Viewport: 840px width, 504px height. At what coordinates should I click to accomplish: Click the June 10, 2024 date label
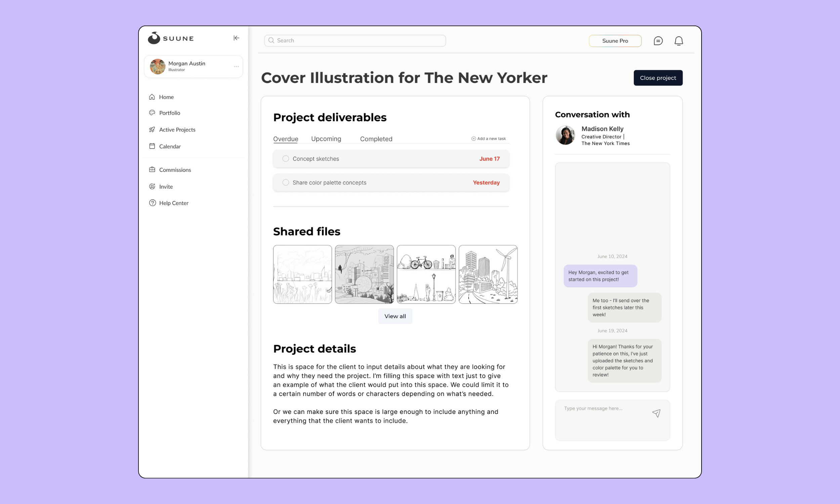tap(612, 256)
